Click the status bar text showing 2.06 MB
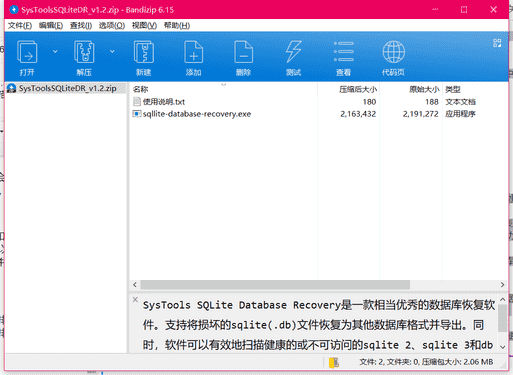Image resolution: width=513 pixels, height=375 pixels. (x=426, y=362)
